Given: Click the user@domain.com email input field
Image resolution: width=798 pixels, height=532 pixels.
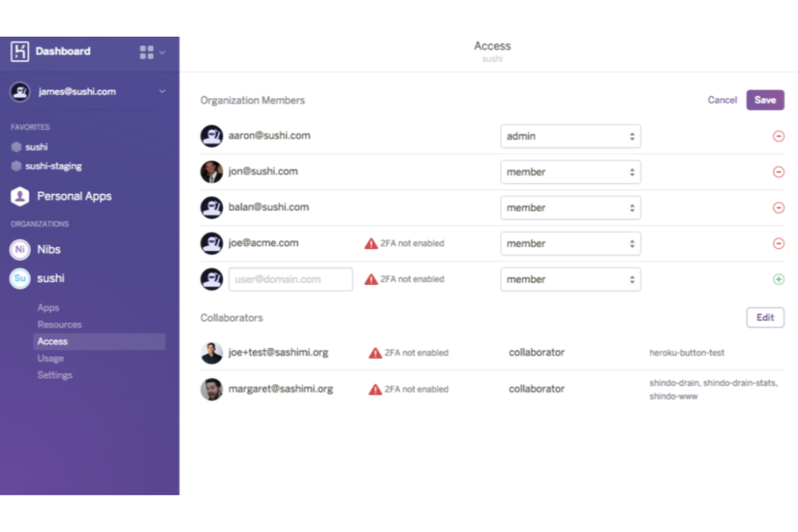Looking at the screenshot, I should [x=290, y=279].
